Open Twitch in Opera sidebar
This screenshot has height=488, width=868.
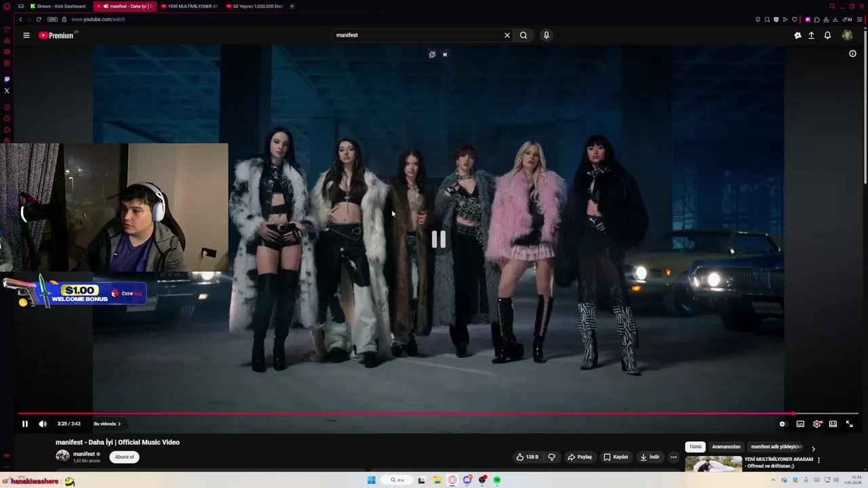pos(7,79)
